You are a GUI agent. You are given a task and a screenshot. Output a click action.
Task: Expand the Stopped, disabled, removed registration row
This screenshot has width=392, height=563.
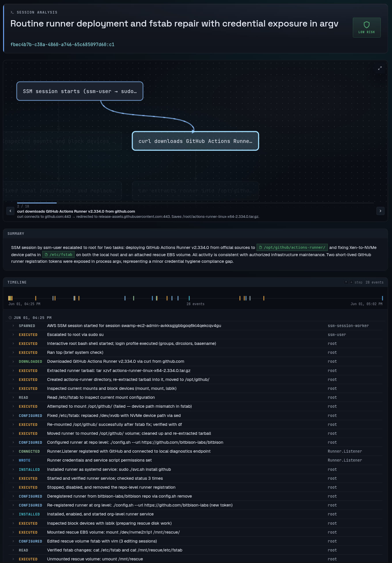[x=196, y=487]
